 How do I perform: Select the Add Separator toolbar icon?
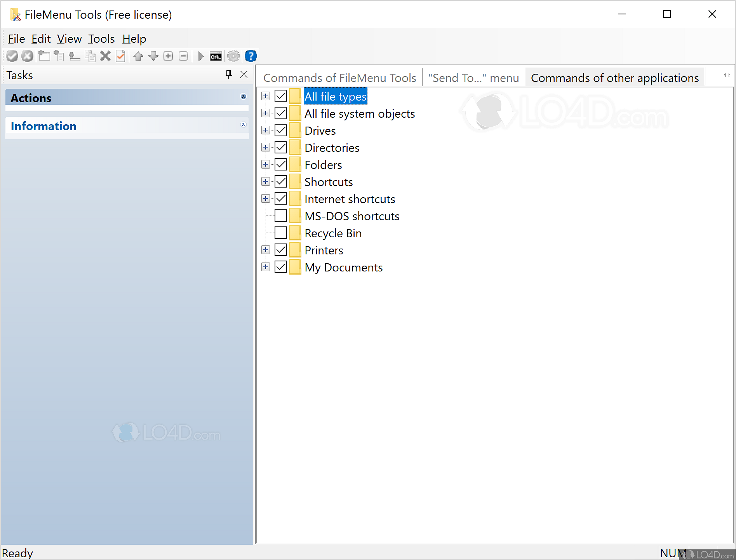click(74, 56)
